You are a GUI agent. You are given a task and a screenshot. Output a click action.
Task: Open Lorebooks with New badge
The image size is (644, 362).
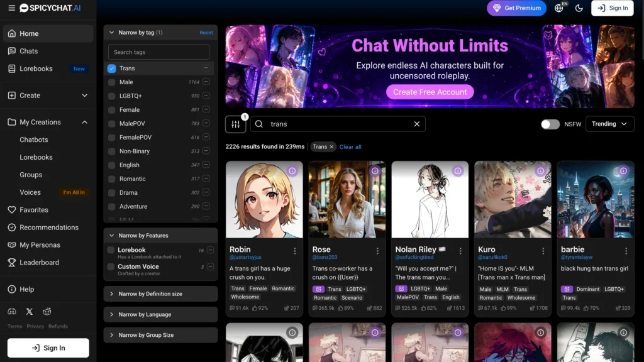(x=48, y=69)
